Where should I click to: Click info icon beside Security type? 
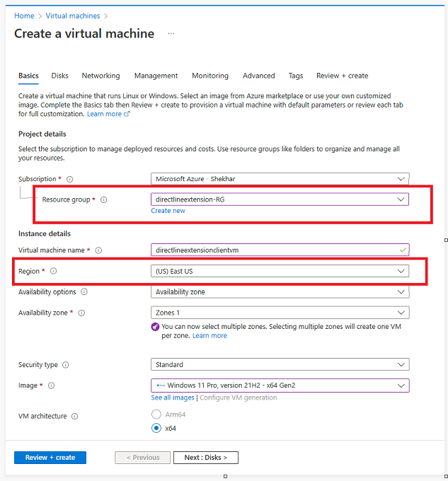pos(66,365)
